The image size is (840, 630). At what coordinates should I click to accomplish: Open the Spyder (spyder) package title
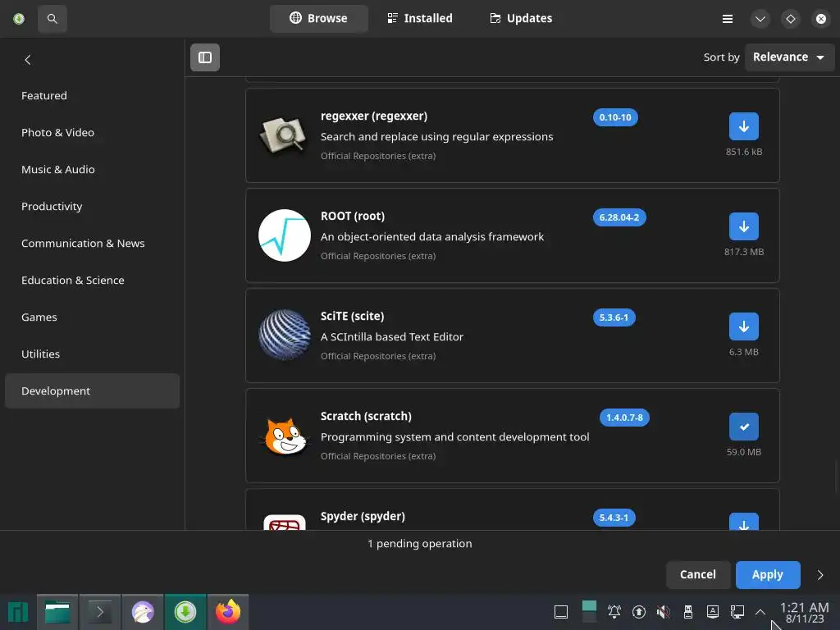click(x=363, y=517)
